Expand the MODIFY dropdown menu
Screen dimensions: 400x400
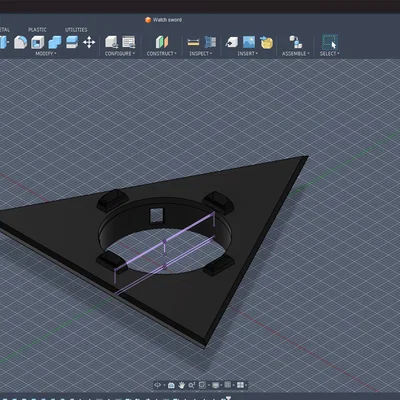tap(46, 54)
